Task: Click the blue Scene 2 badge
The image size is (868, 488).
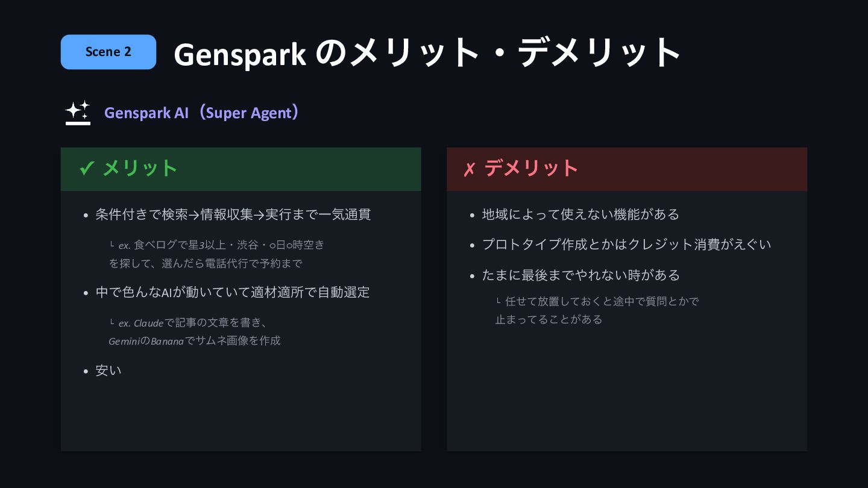Action: (x=108, y=52)
